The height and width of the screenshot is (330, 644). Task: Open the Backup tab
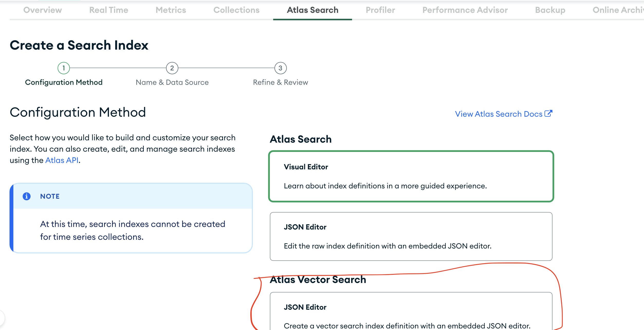click(550, 10)
